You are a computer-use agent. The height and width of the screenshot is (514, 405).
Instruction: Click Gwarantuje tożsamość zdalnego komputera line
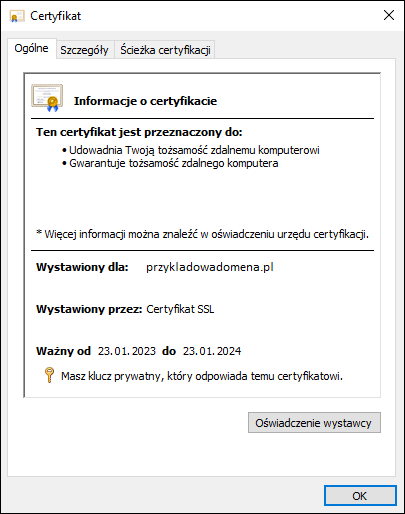[x=170, y=163]
